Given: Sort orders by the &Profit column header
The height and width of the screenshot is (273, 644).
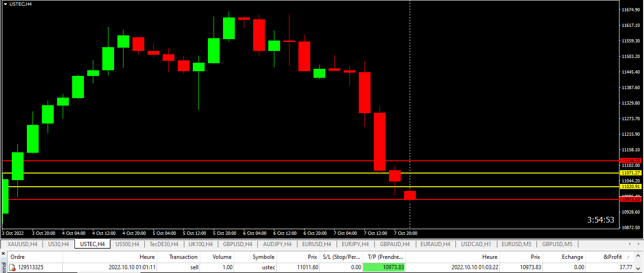Looking at the screenshot, I should tap(612, 257).
